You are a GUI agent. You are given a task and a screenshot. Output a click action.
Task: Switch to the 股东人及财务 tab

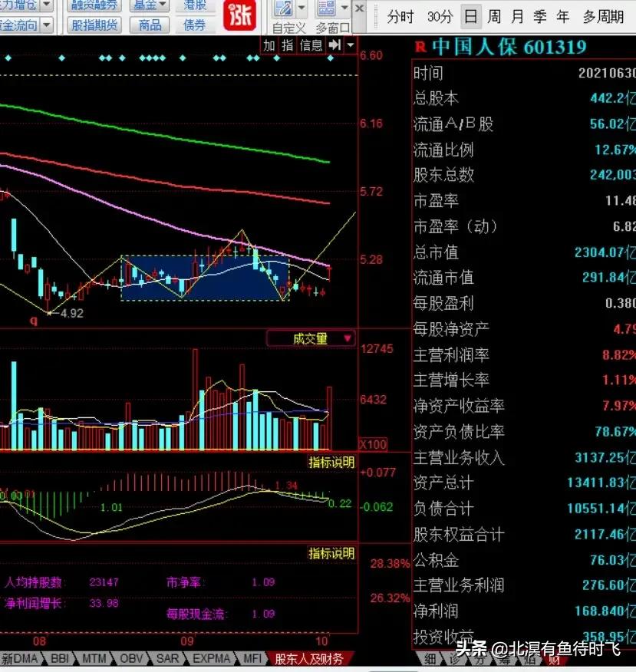[x=309, y=659]
